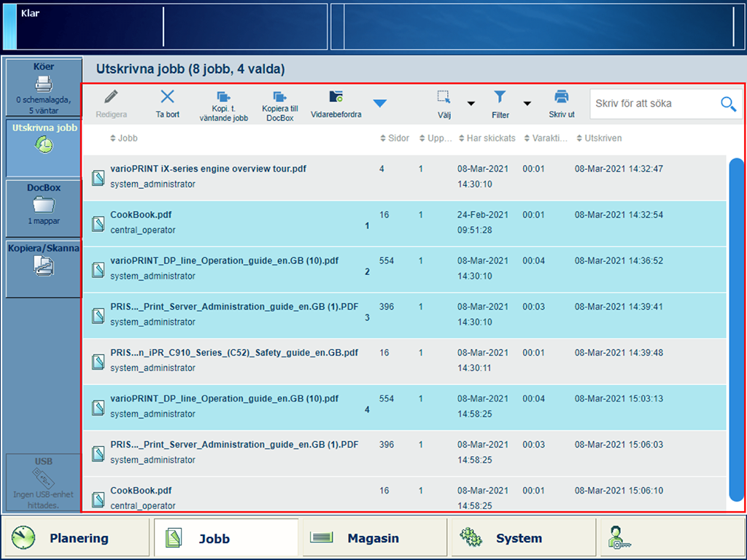
Task: Switch to the Magasin tab
Action: tap(373, 538)
